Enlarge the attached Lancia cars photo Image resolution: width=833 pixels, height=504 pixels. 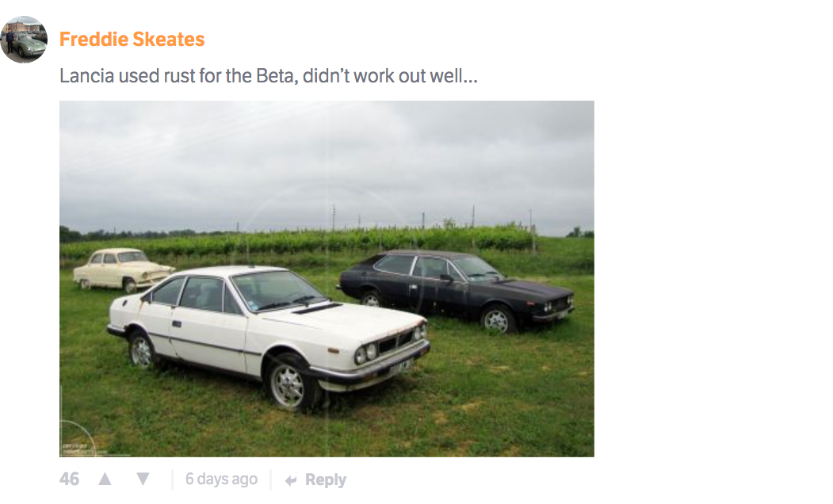[x=327, y=279]
